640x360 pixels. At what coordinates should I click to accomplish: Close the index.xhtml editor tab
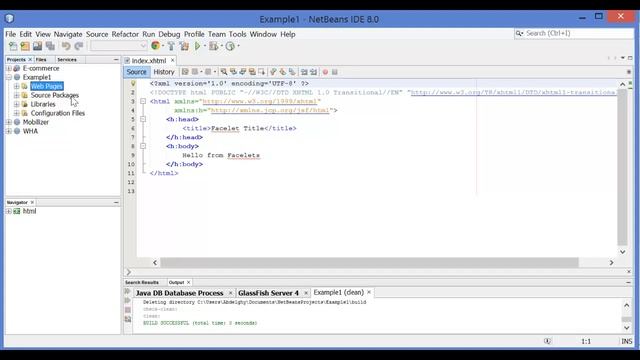[172, 60]
